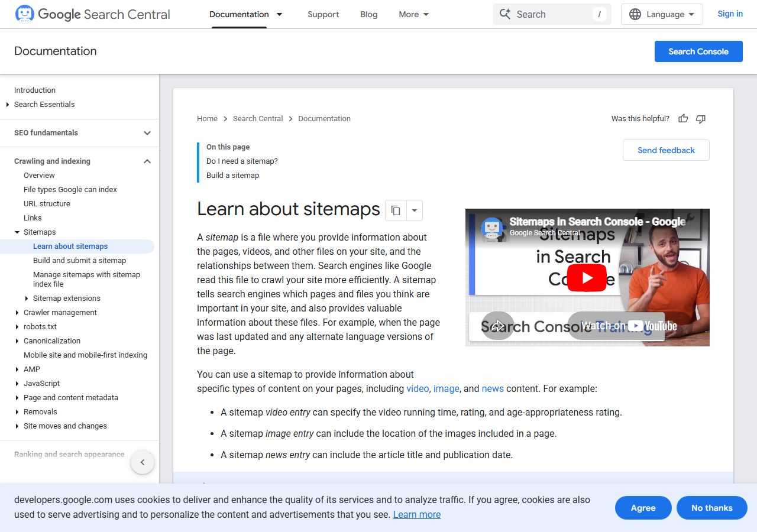Viewport: 757px width, 532px height.
Task: Click the Google Search Central channel avatar in the video
Action: pos(493,229)
